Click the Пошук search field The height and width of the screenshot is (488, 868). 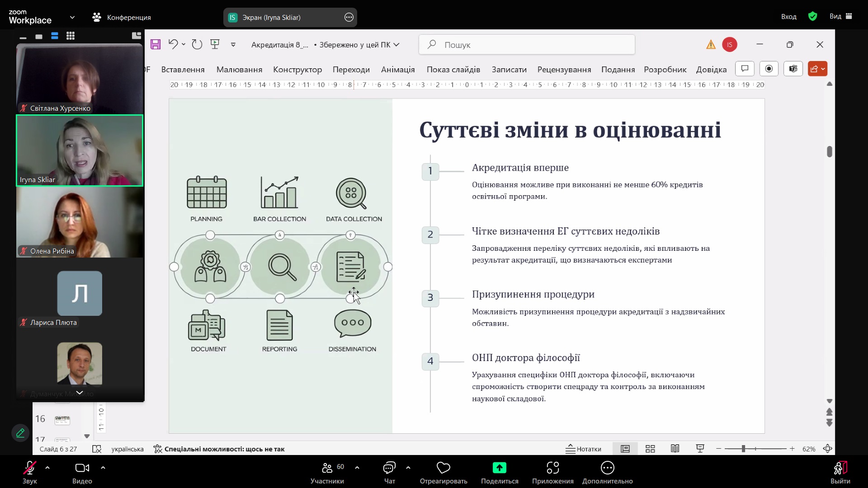(527, 45)
